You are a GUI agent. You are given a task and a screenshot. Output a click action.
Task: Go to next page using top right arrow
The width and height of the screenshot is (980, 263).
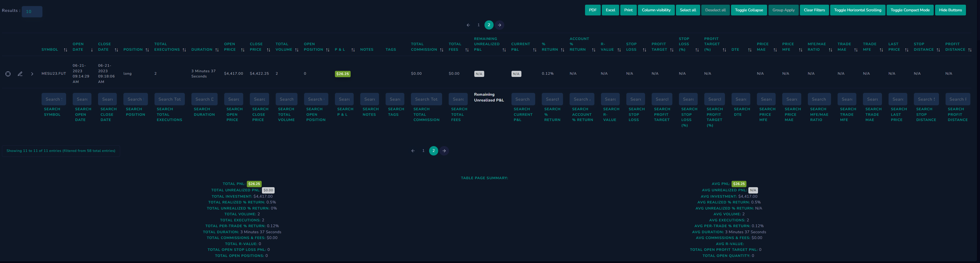coord(500,25)
